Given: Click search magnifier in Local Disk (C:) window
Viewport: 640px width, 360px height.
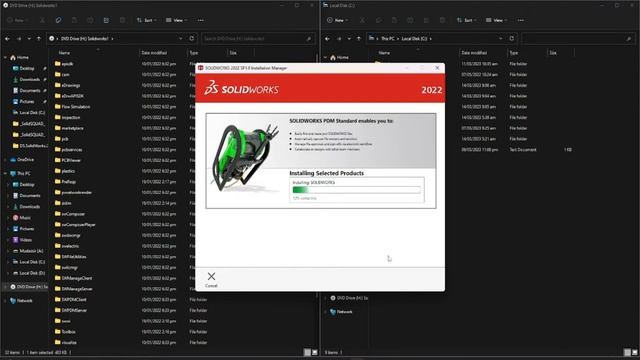Looking at the screenshot, I should click(x=629, y=39).
